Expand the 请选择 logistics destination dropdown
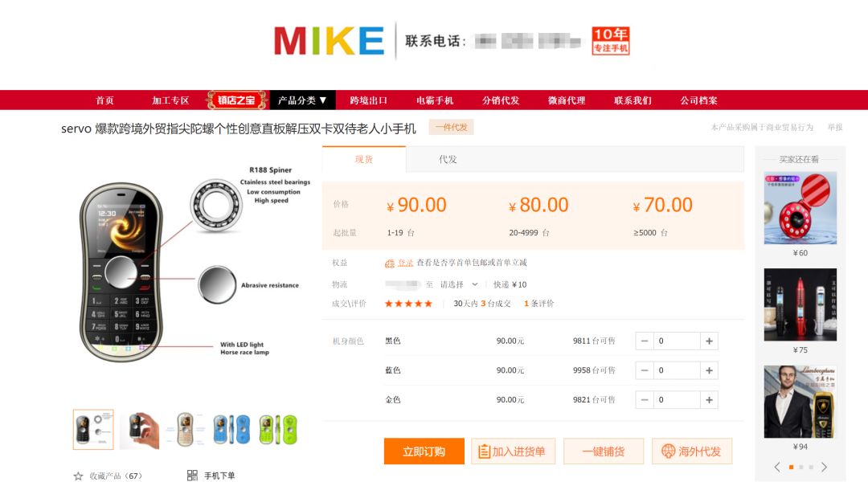Viewport: 868px width, 482px height. [x=459, y=284]
